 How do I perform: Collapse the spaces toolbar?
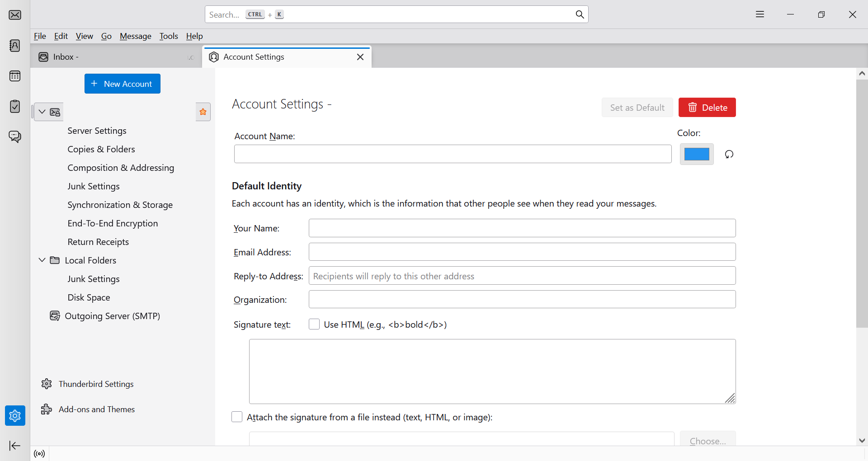coord(15,446)
